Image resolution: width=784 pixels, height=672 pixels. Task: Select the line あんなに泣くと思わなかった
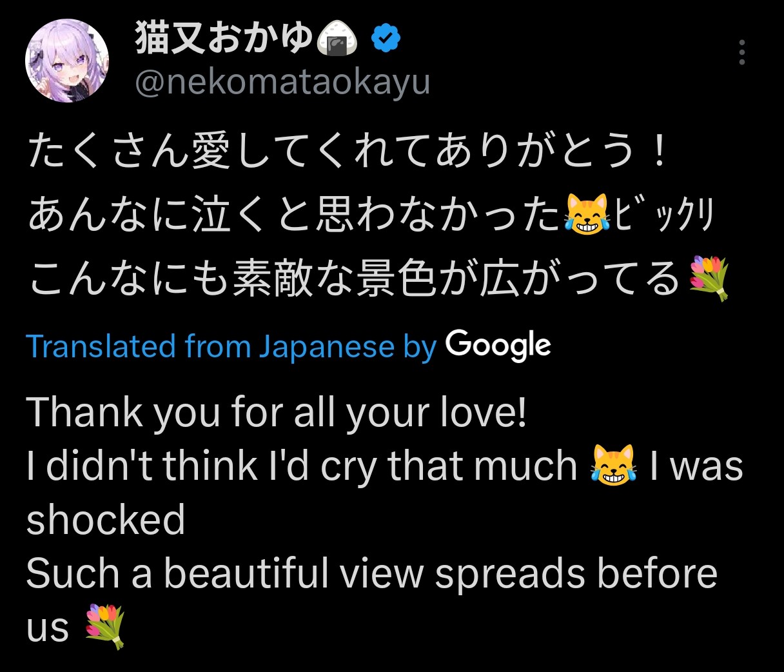(295, 214)
